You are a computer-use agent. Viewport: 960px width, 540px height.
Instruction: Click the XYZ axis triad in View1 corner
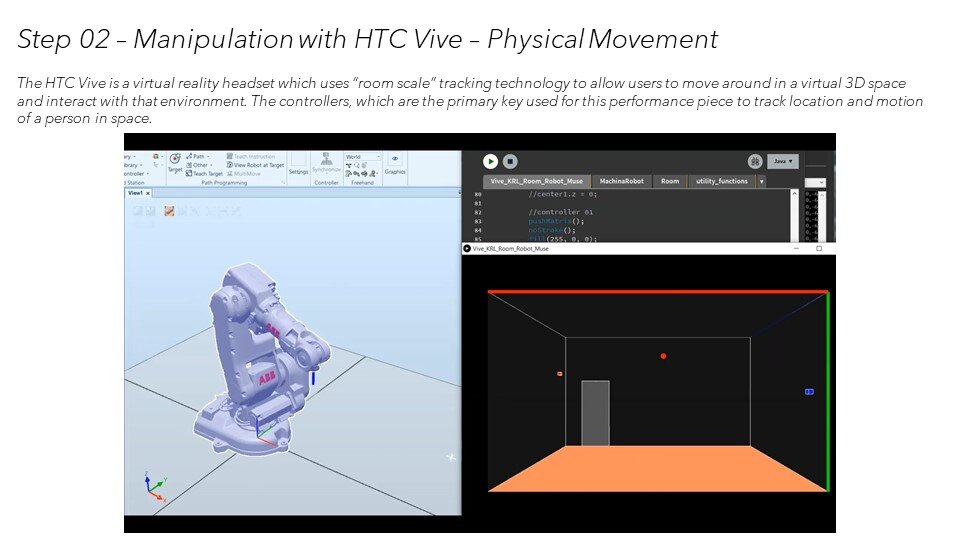(x=155, y=487)
